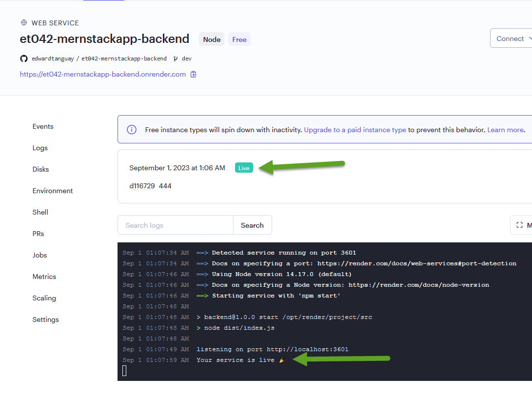Click the maximize logs icon
The width and height of the screenshot is (532, 397).
tap(519, 225)
